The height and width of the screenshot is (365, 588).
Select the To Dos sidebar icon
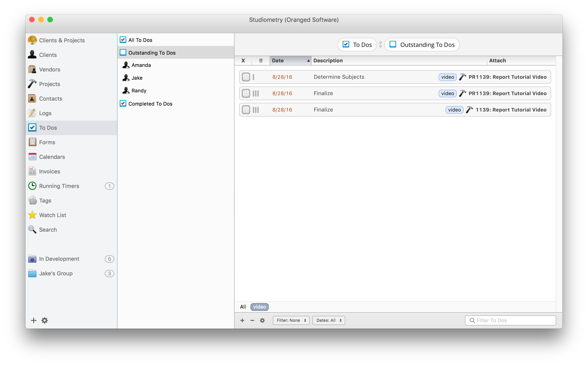(32, 127)
